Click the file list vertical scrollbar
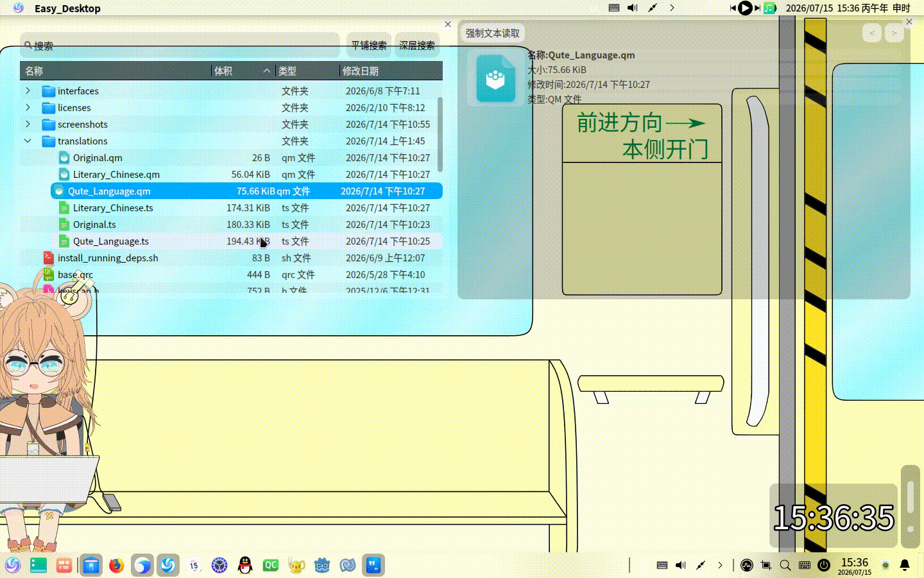Image resolution: width=924 pixels, height=578 pixels. [440, 134]
